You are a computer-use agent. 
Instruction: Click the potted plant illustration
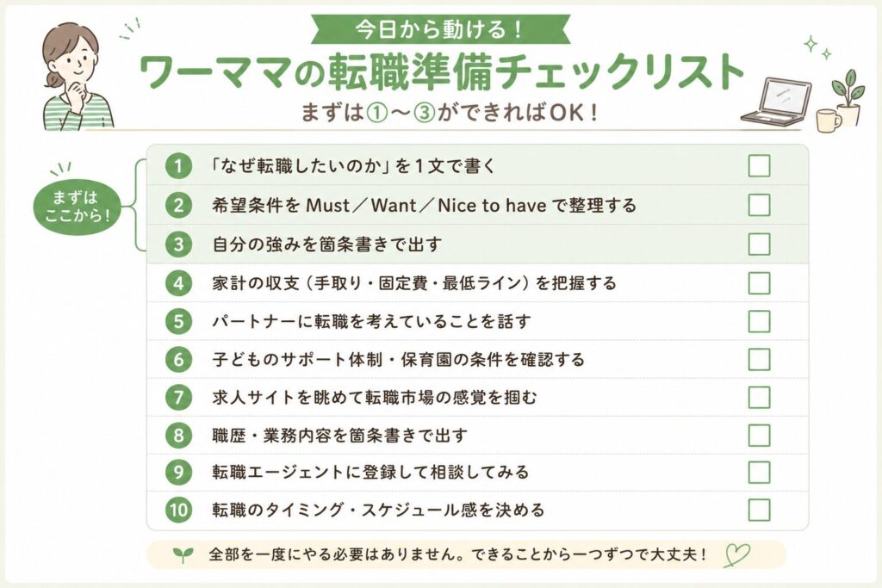click(x=848, y=96)
